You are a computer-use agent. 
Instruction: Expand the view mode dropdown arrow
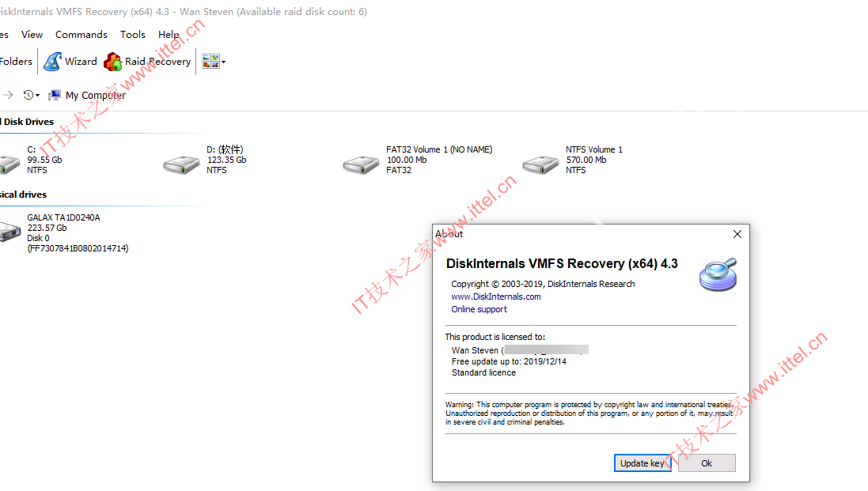coord(224,62)
